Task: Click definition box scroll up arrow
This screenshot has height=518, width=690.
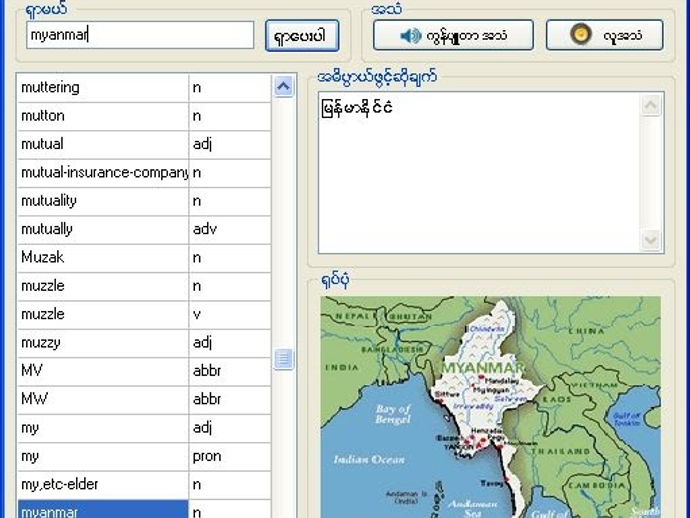Action: coord(651,105)
